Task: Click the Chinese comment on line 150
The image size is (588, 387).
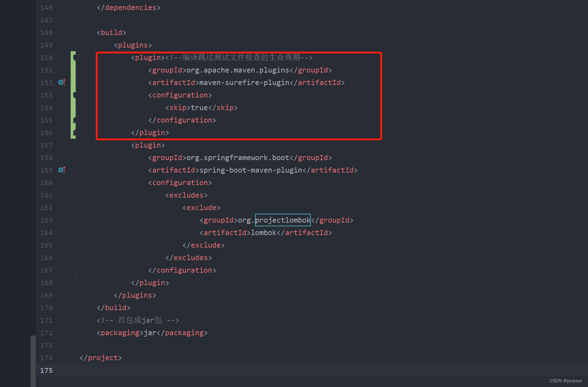Action: click(x=239, y=58)
